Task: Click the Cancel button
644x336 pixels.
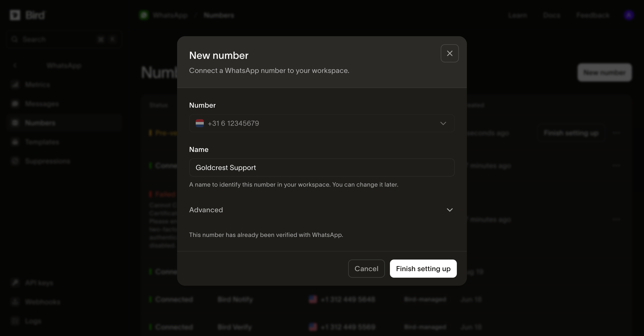Action: (366, 269)
